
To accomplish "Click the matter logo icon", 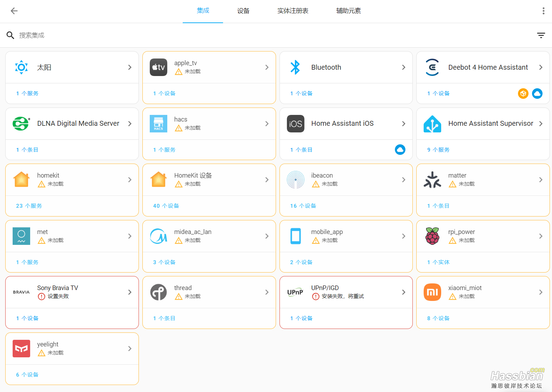I will tap(432, 180).
